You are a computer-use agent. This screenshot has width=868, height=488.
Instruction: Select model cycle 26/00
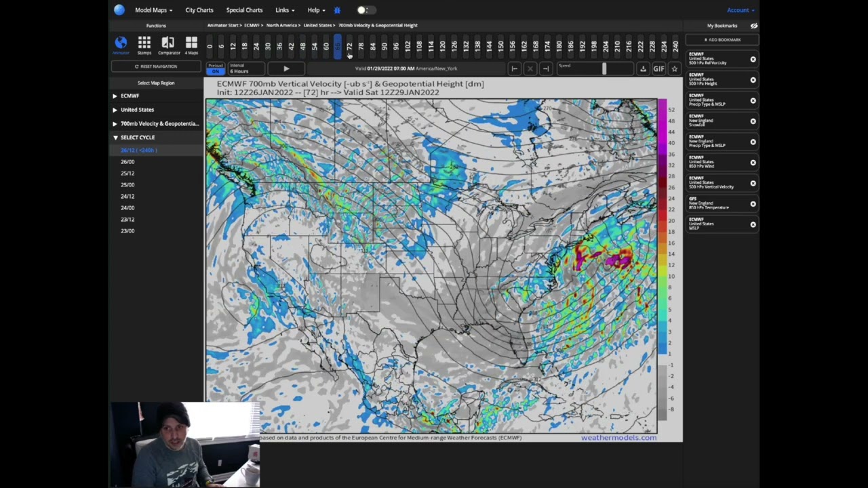click(127, 162)
